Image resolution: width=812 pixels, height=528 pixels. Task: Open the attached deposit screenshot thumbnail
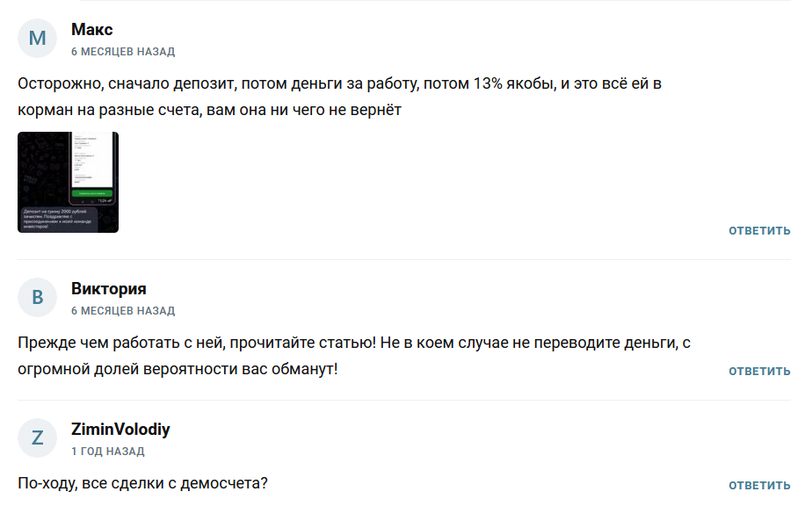pos(69,180)
